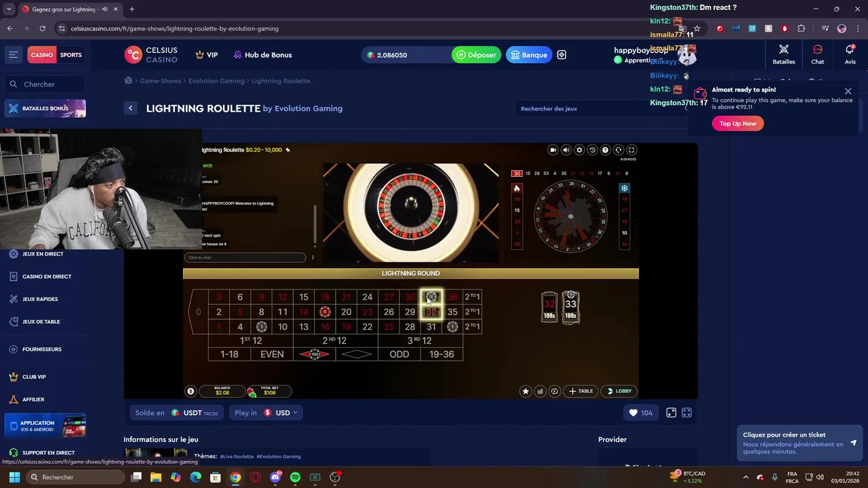
Task: Open the Batailles icon in header
Action: 783,54
